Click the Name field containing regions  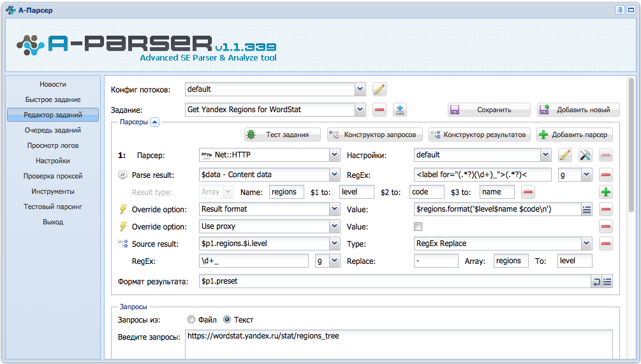tap(286, 192)
